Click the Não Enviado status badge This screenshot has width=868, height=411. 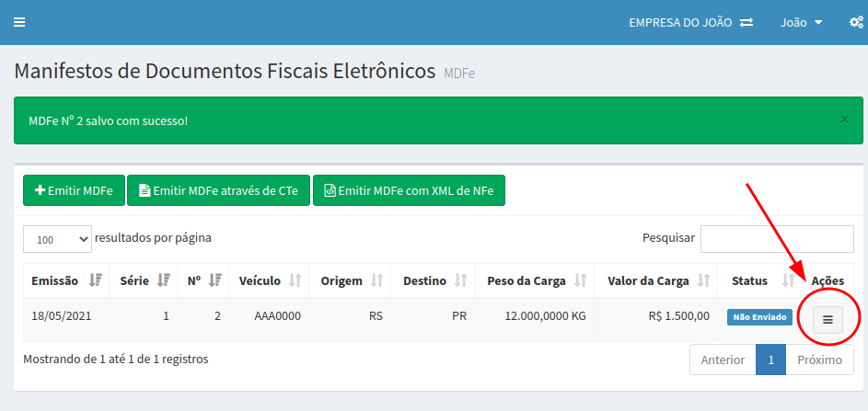click(x=759, y=317)
